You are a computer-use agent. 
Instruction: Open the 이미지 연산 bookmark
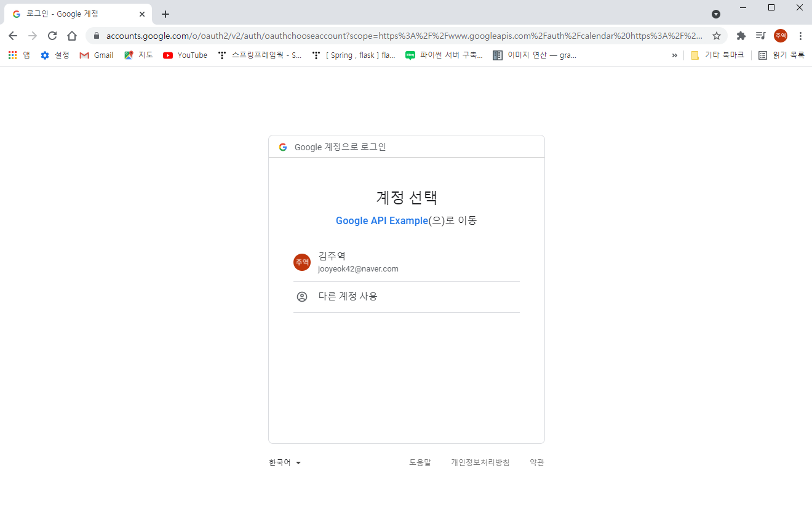point(535,55)
